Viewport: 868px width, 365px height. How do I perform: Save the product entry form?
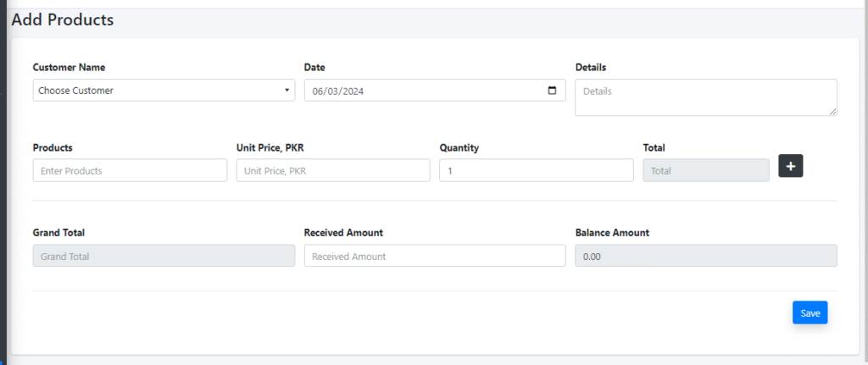[810, 312]
